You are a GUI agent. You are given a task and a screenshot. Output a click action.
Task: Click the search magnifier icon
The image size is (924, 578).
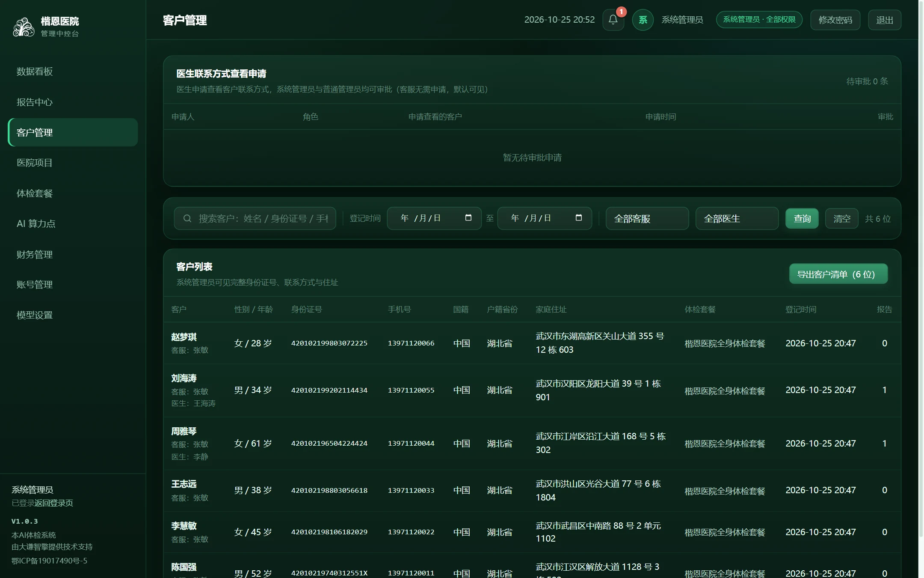tap(187, 218)
